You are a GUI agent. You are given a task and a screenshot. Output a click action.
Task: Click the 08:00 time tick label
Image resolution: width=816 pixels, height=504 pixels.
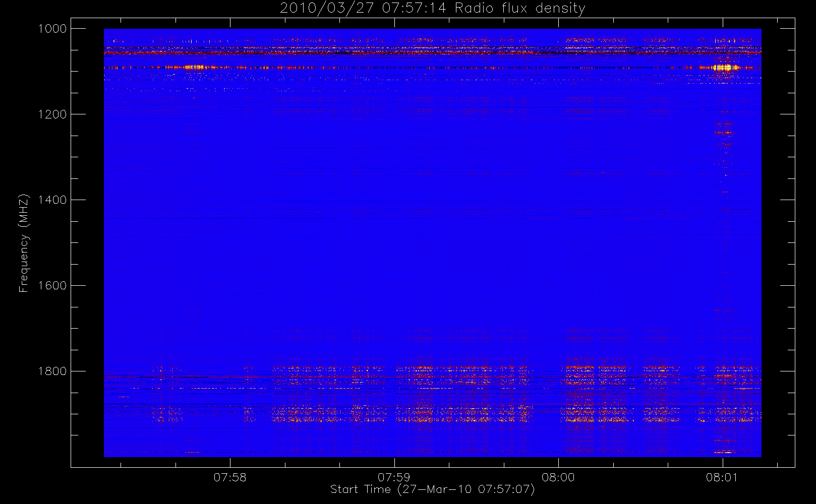(x=558, y=477)
